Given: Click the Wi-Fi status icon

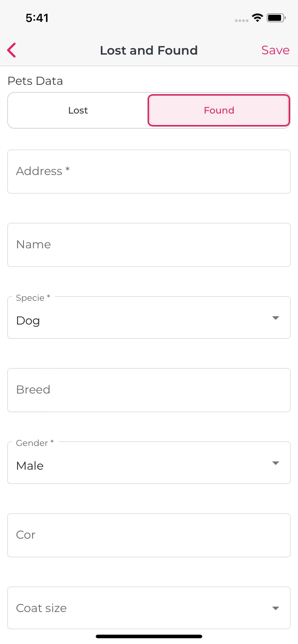Looking at the screenshot, I should tap(257, 18).
